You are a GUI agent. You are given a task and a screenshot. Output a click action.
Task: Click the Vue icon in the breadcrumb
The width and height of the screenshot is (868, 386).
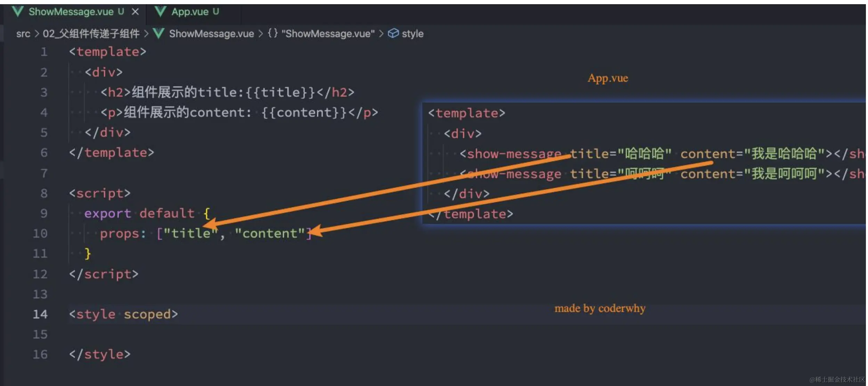(159, 34)
